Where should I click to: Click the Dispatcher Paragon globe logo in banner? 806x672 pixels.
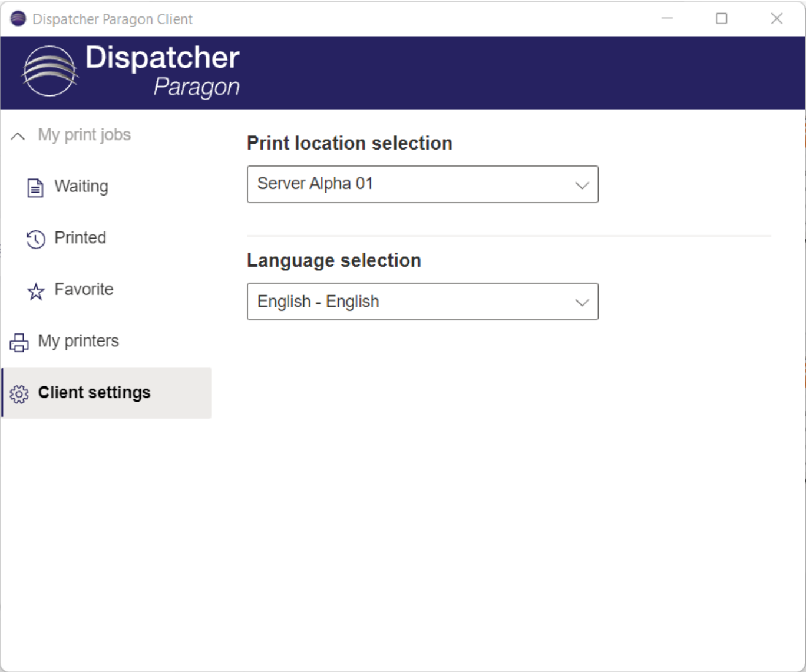(x=50, y=71)
